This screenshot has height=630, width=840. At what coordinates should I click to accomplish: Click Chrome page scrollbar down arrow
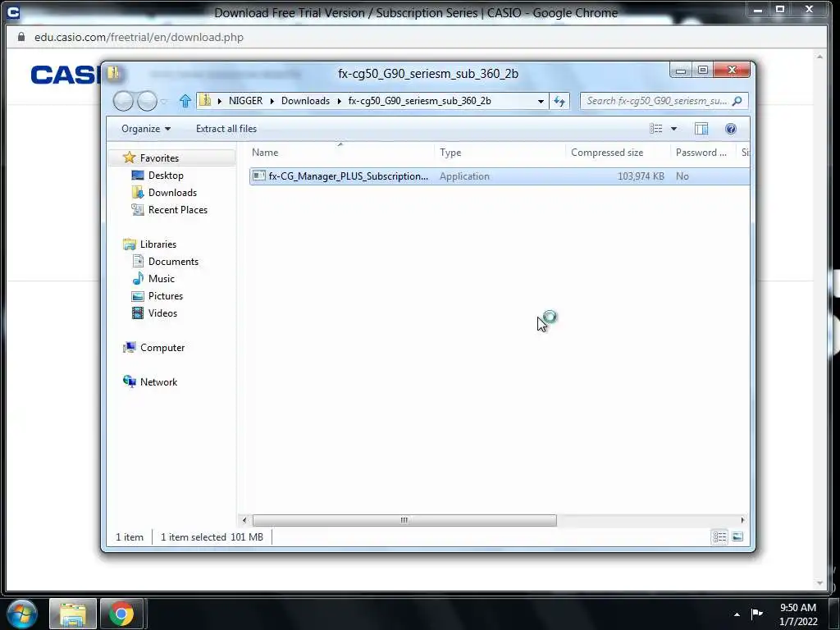point(819,583)
